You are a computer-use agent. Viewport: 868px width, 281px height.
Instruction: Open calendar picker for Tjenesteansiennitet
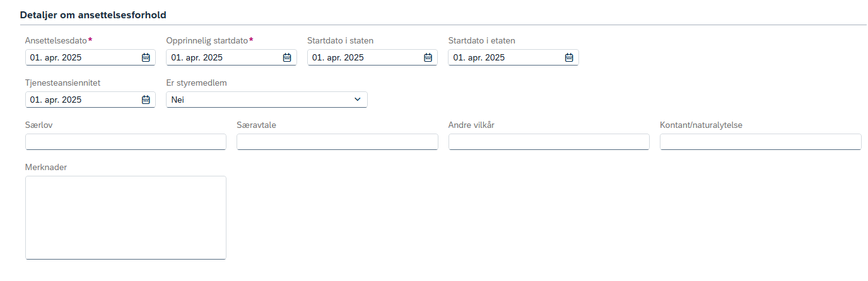(146, 100)
